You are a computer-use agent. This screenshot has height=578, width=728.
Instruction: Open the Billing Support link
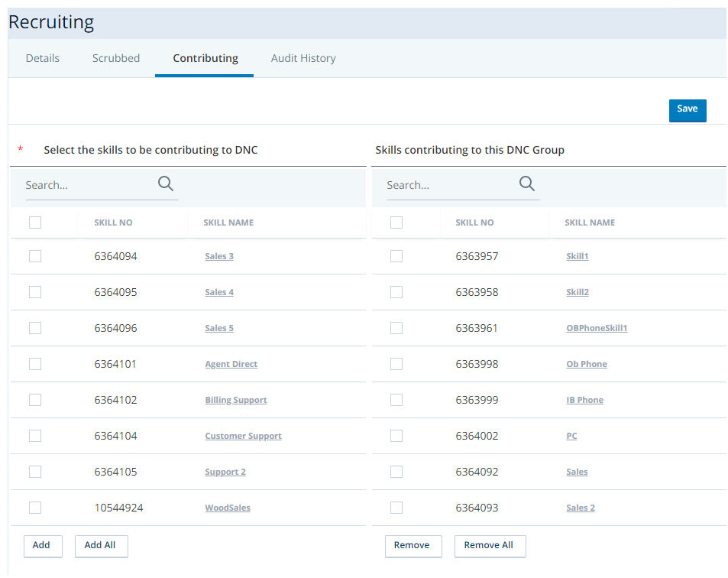click(x=236, y=400)
